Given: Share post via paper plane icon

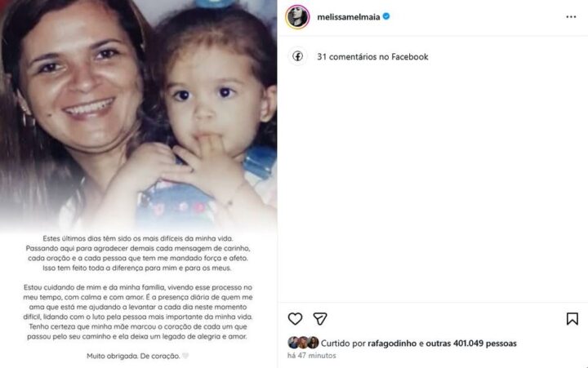Looking at the screenshot, I should coord(320,319).
